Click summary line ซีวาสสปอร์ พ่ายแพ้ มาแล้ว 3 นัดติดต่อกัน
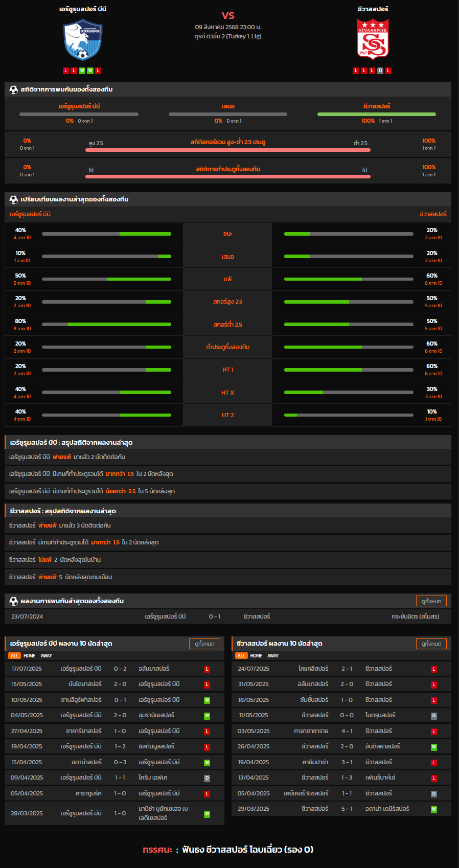The width and height of the screenshot is (459, 868). point(60,526)
